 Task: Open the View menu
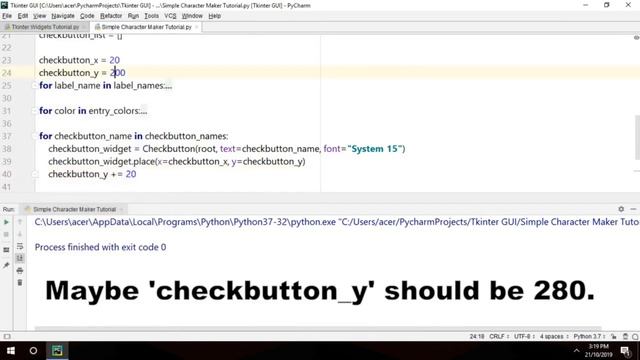point(39,16)
